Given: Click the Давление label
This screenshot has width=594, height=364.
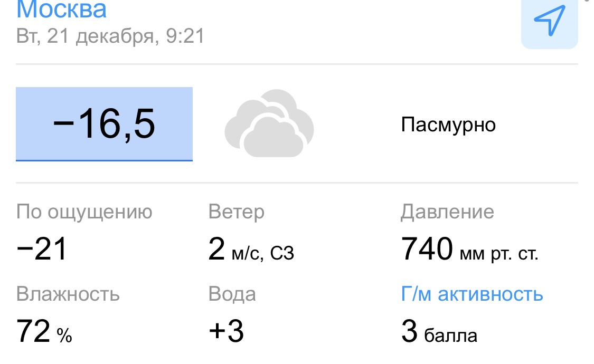Looking at the screenshot, I should pyautogui.click(x=447, y=212).
